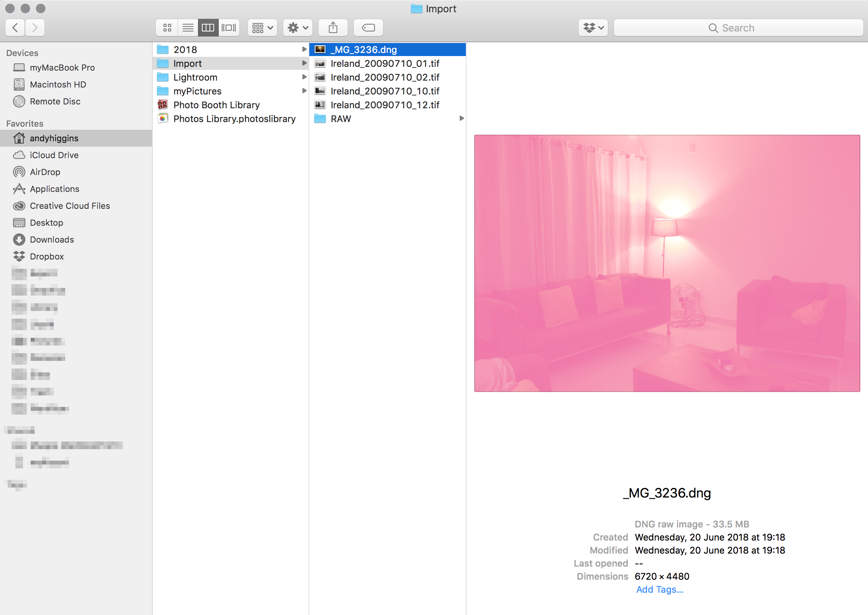
Task: Select the Lightroom folder
Action: (x=231, y=77)
